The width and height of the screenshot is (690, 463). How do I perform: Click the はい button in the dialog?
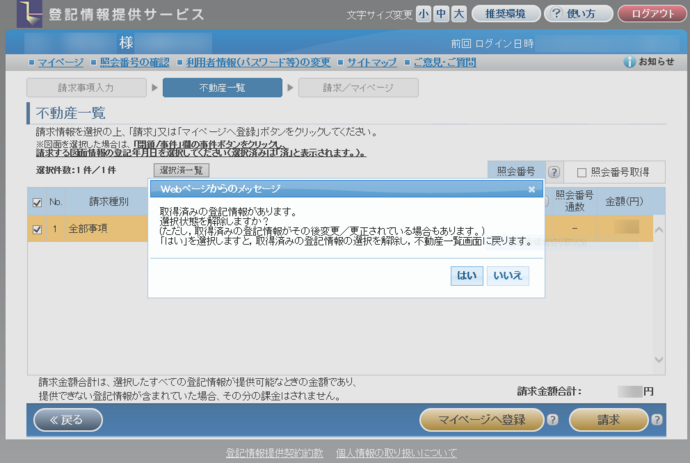pyautogui.click(x=467, y=276)
